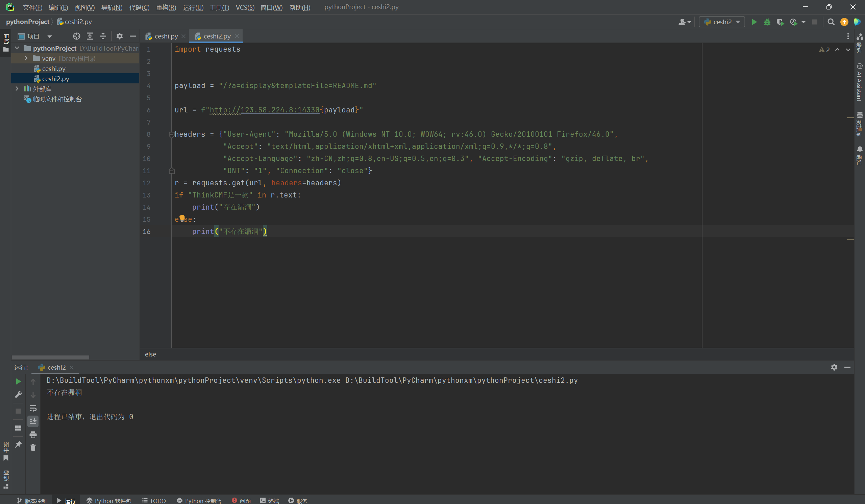Minimize the run tool window
The image size is (865, 504).
pos(847,367)
